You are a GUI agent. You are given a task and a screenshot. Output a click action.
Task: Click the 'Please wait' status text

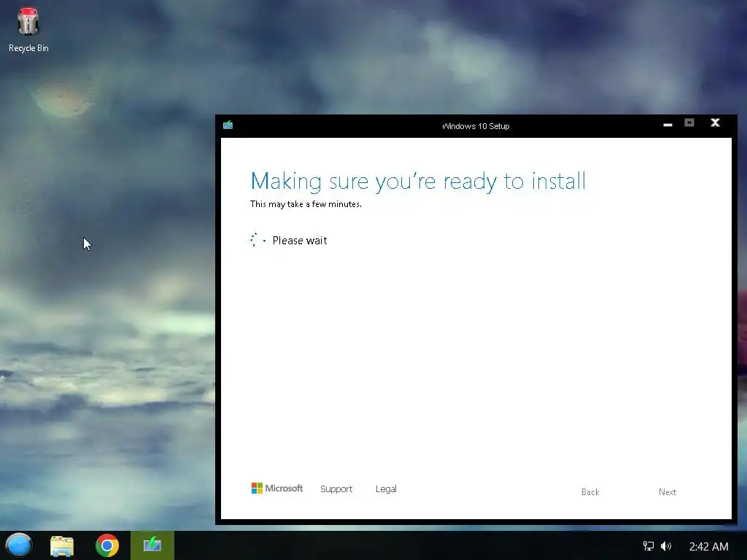pyautogui.click(x=300, y=241)
